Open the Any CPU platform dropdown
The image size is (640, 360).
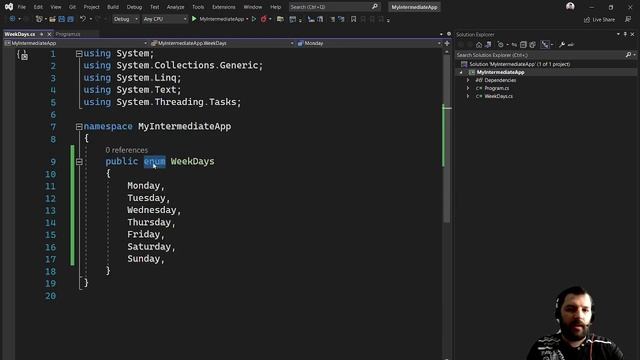164,19
